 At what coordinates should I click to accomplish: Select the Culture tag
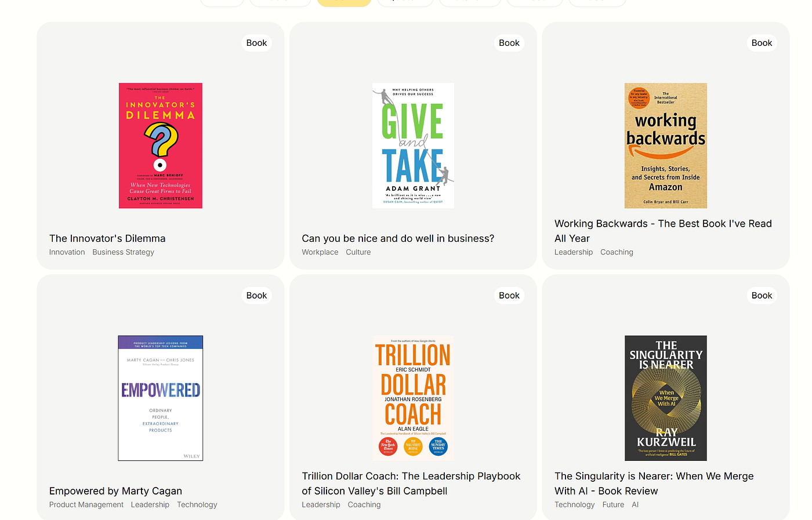(358, 252)
